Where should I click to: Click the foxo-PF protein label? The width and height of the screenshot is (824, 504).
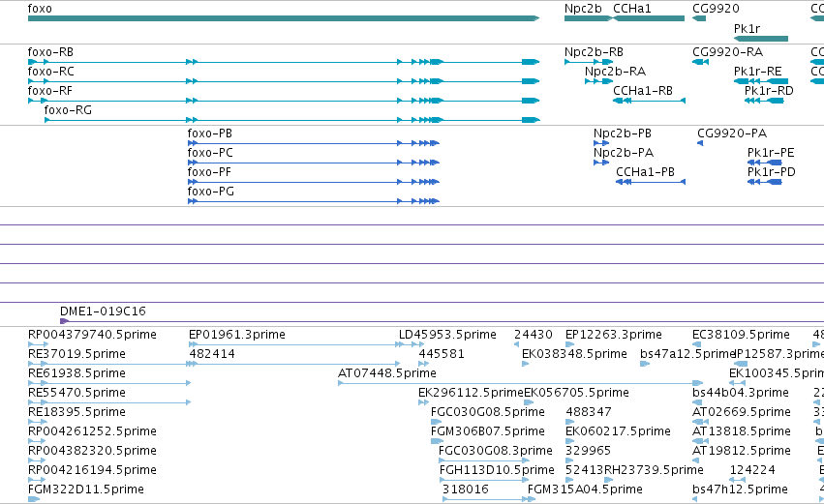pos(209,172)
